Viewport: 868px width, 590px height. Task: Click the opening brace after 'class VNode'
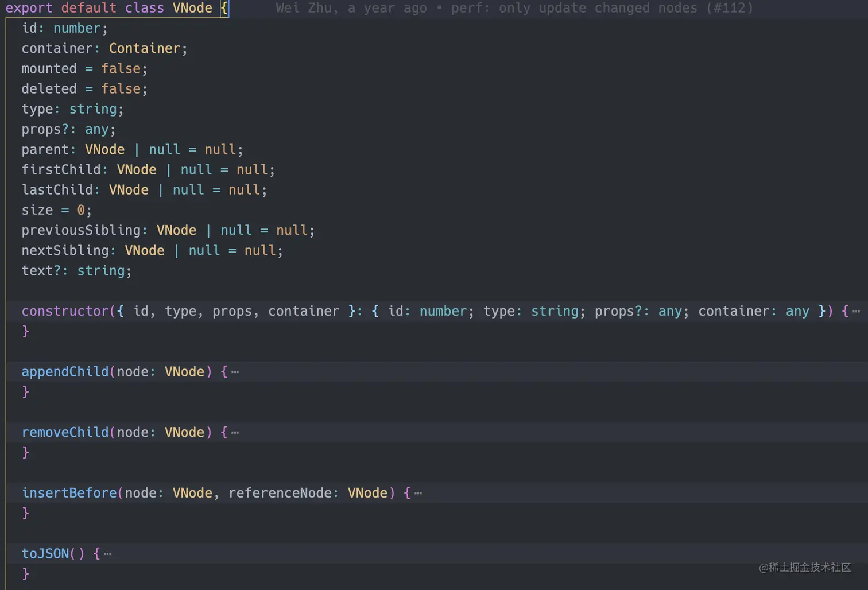[224, 8]
